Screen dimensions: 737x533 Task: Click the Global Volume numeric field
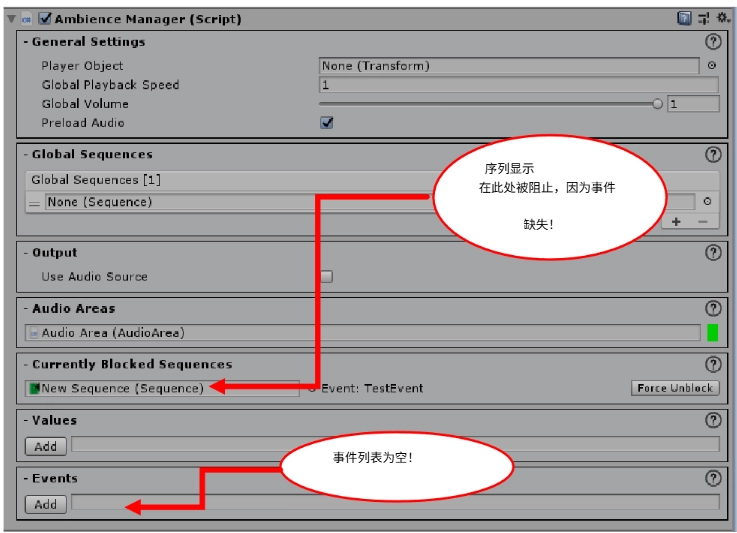pos(693,104)
